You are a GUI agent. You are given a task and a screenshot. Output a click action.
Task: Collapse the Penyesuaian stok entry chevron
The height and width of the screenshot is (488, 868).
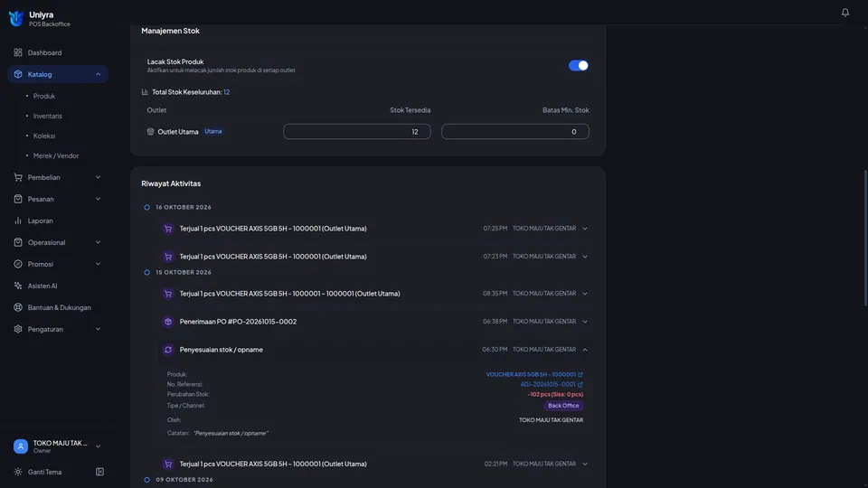[x=585, y=350]
